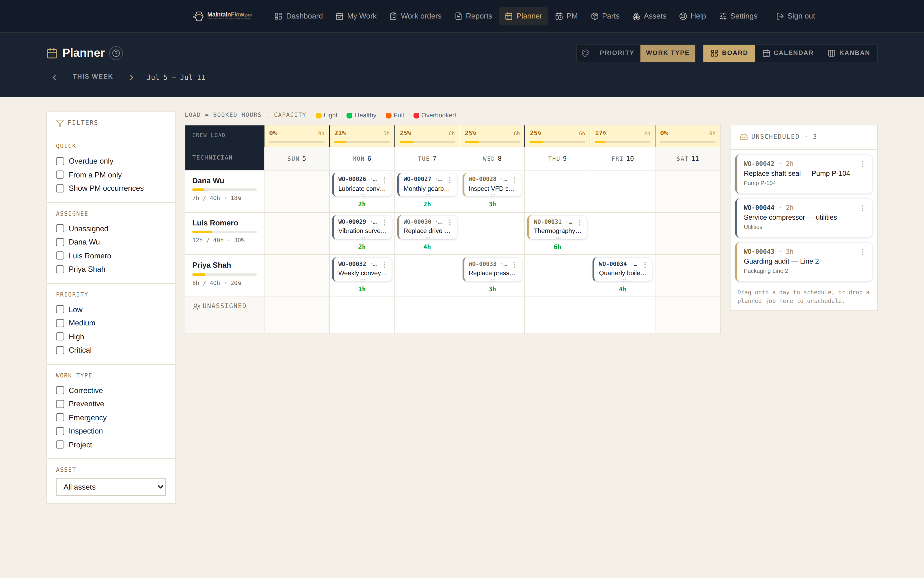Open kebab menu on WO-00026 card
The image size is (924, 578).
pos(385,180)
